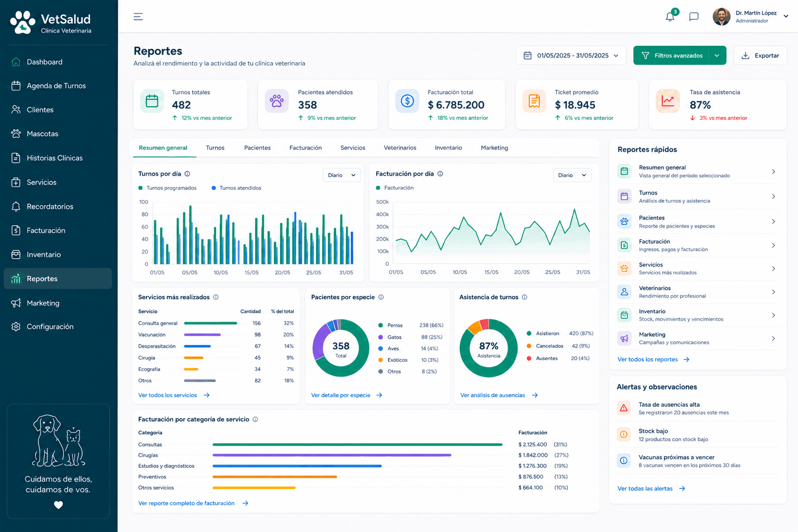Expand the Campañas y comunicaciones report row
798x532 pixels.
[x=697, y=339]
